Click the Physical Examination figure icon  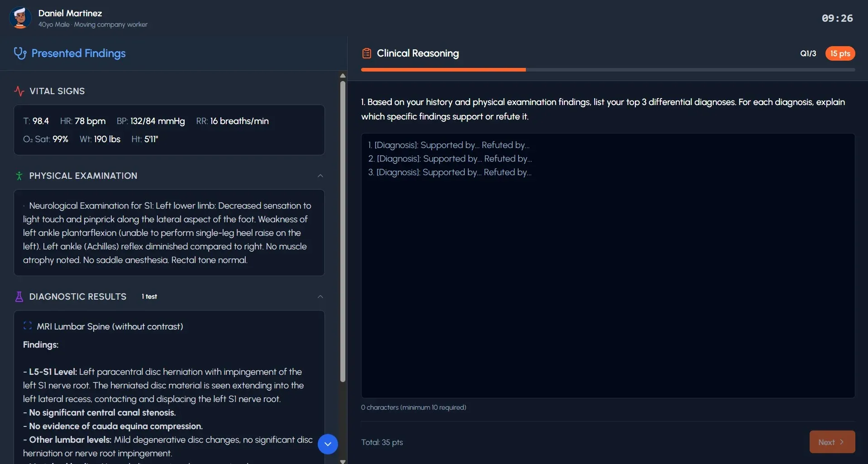pos(19,176)
